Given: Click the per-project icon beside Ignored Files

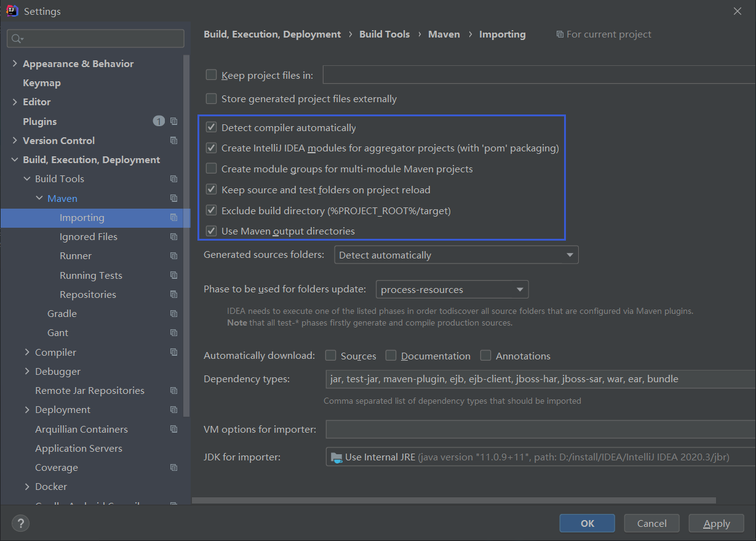Looking at the screenshot, I should pos(174,236).
